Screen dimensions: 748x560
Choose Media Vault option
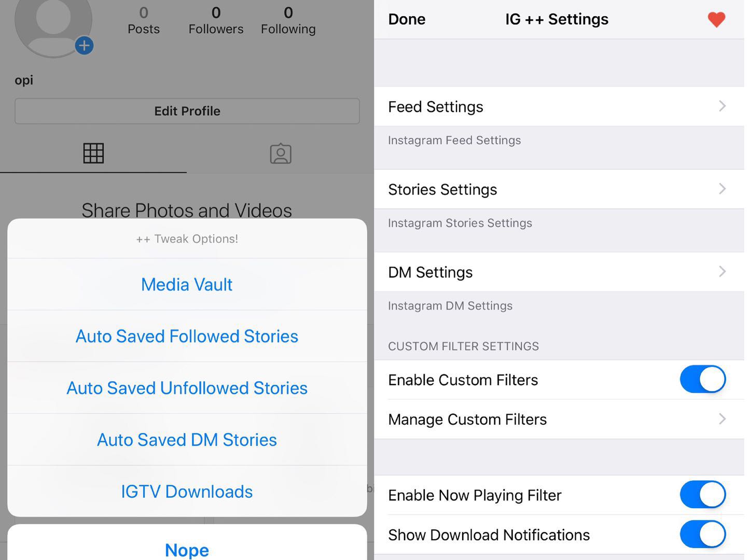tap(187, 284)
